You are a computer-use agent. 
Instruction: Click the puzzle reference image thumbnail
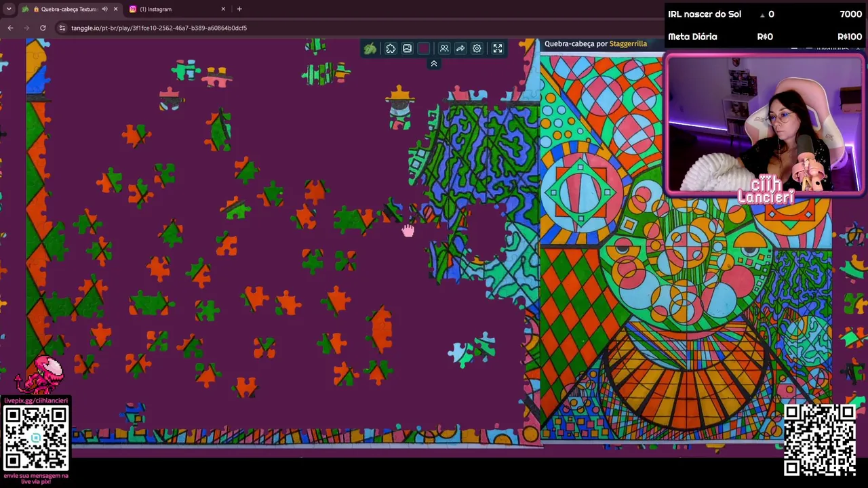pos(686,248)
